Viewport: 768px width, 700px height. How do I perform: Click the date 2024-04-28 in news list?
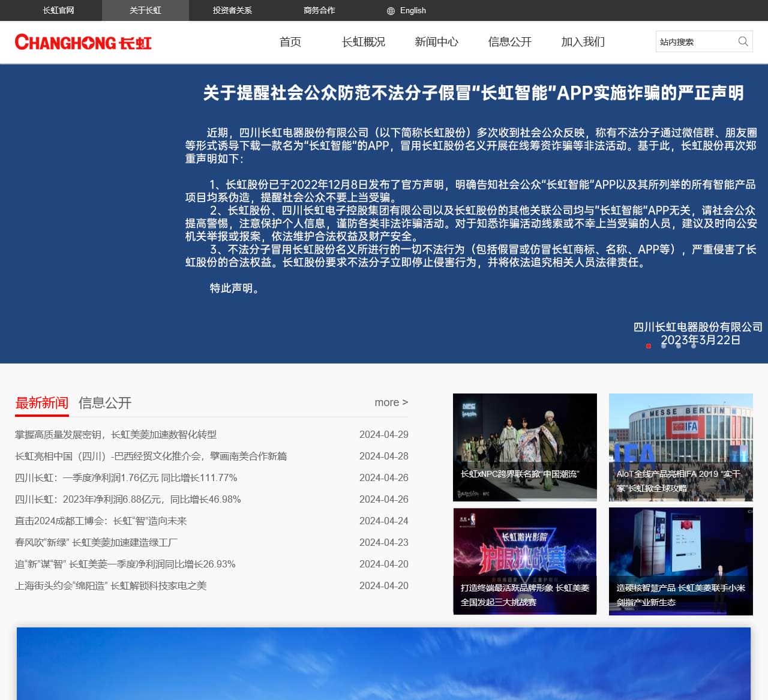[x=384, y=456]
